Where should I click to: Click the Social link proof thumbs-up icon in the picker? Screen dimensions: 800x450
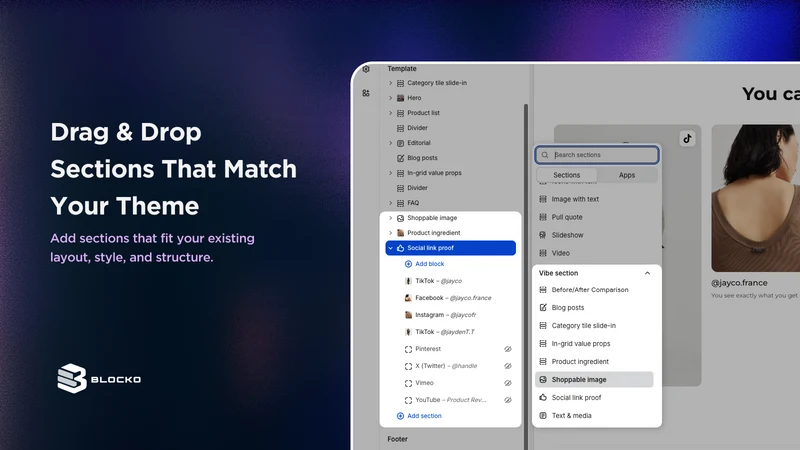pos(543,397)
